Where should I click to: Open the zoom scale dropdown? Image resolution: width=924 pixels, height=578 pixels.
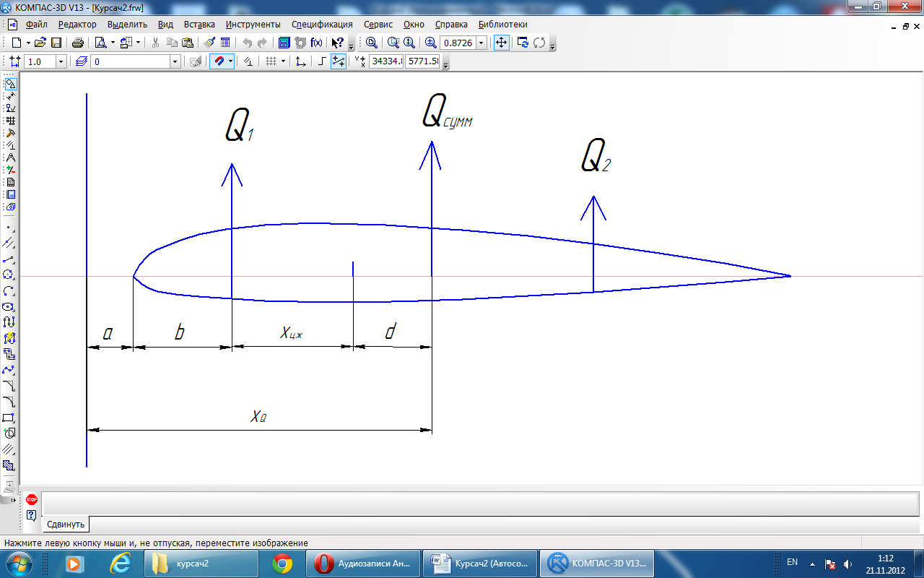tap(481, 43)
